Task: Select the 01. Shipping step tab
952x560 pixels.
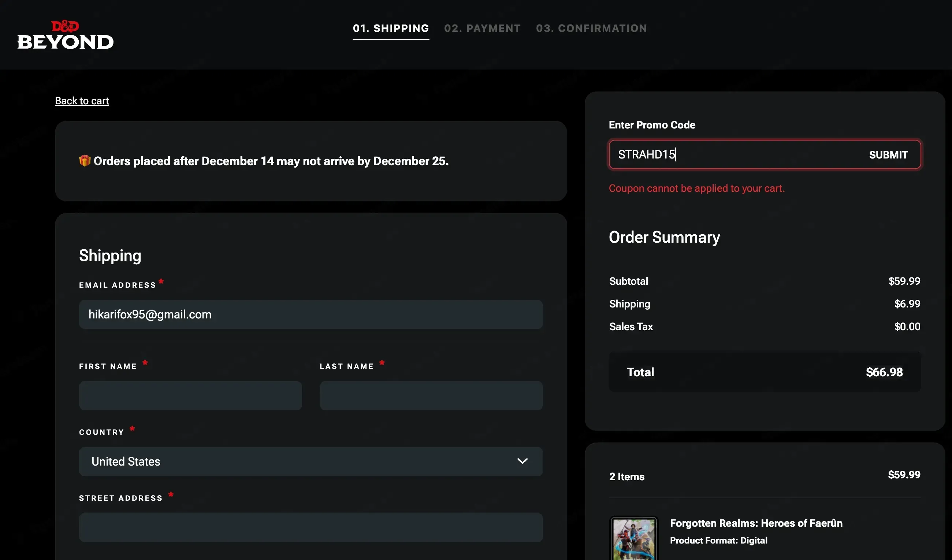Action: (391, 28)
